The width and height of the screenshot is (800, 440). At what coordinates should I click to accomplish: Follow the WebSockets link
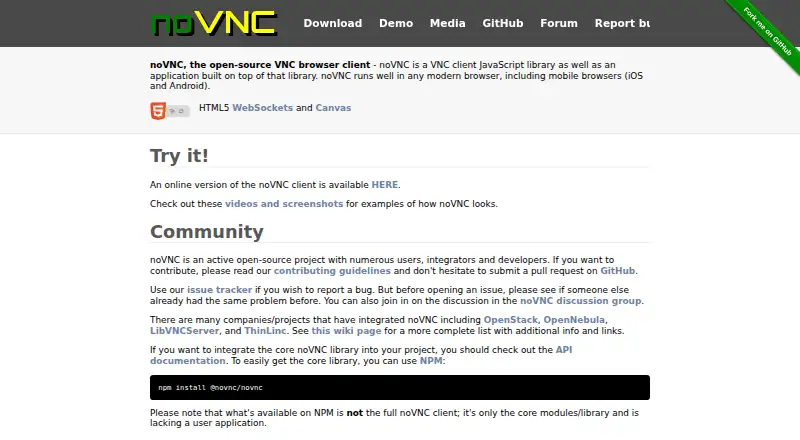click(x=263, y=108)
